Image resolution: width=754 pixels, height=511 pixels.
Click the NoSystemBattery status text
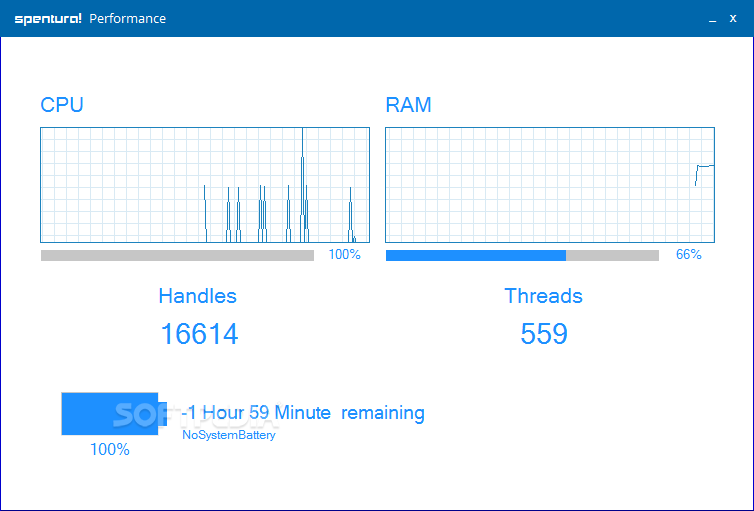click(x=229, y=435)
